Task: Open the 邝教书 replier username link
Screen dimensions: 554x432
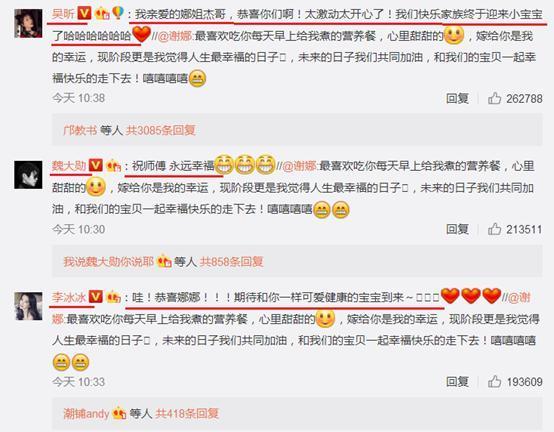Action: (x=80, y=130)
